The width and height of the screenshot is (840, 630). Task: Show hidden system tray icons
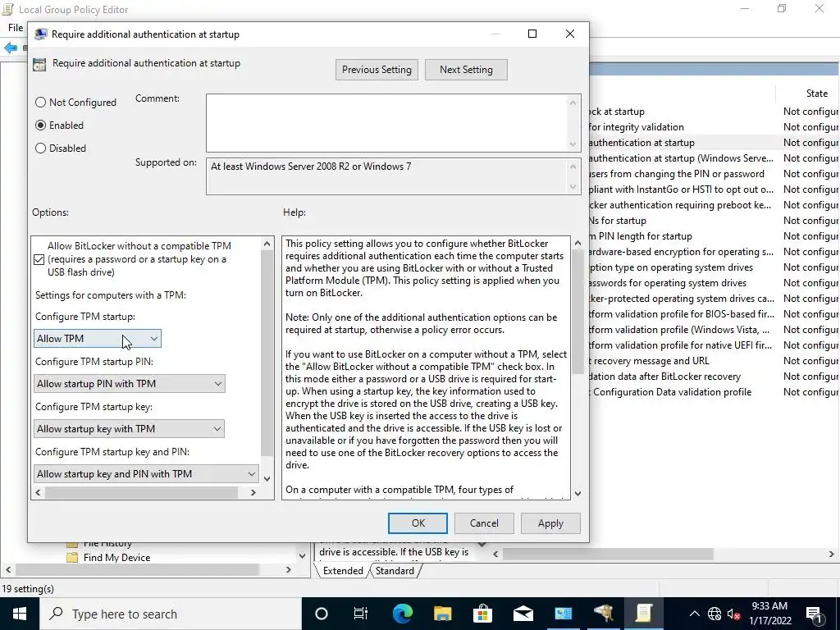point(694,614)
